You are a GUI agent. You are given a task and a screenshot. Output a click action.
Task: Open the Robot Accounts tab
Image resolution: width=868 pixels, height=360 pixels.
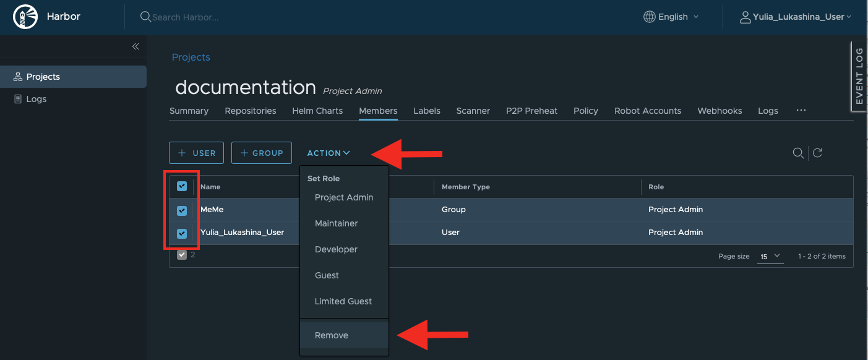(x=648, y=111)
